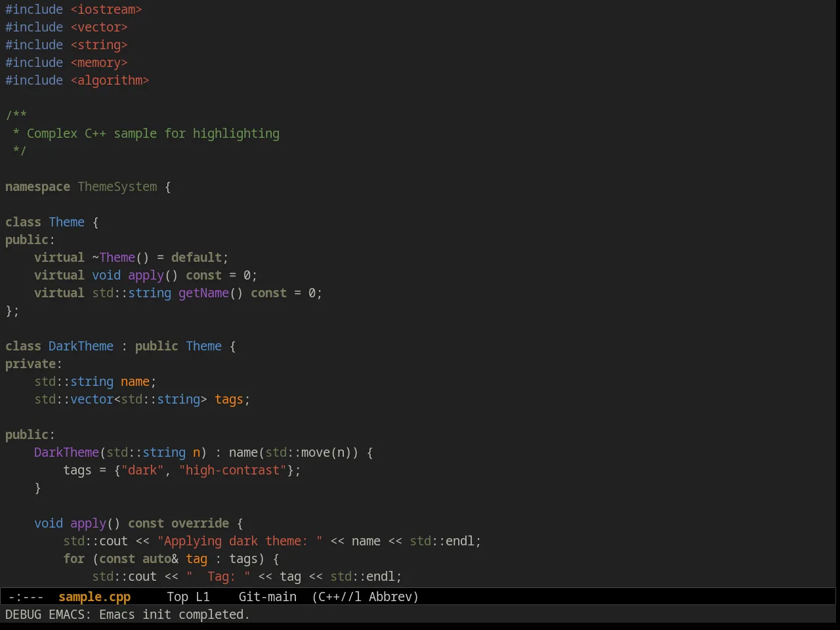Click the getName function name

(x=203, y=293)
